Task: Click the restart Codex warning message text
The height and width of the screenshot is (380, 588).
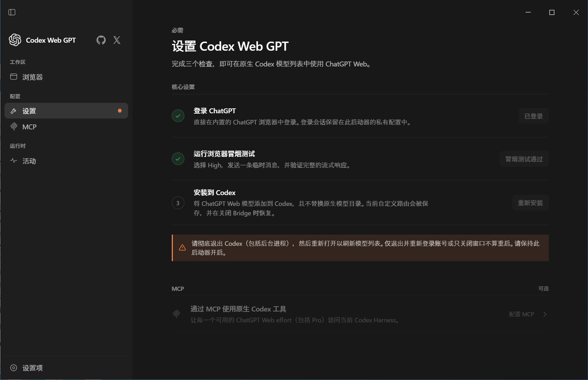Action: (x=365, y=248)
